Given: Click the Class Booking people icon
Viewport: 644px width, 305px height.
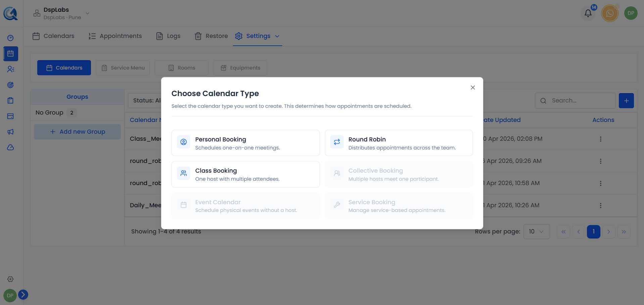Looking at the screenshot, I should point(184,173).
